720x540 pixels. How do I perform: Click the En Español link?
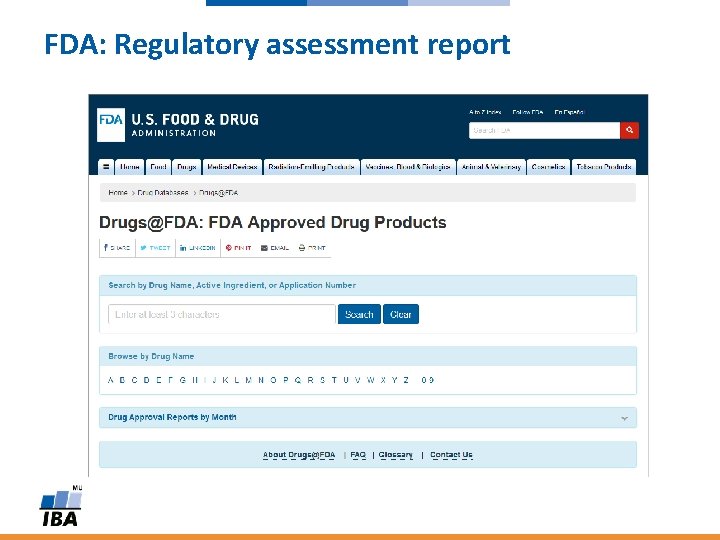pyautogui.click(x=569, y=112)
